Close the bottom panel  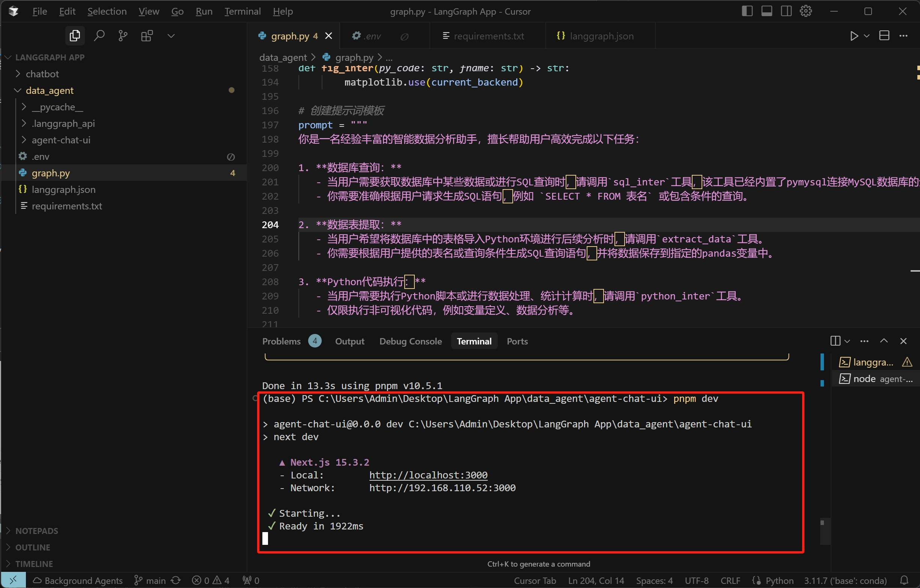pos(903,341)
